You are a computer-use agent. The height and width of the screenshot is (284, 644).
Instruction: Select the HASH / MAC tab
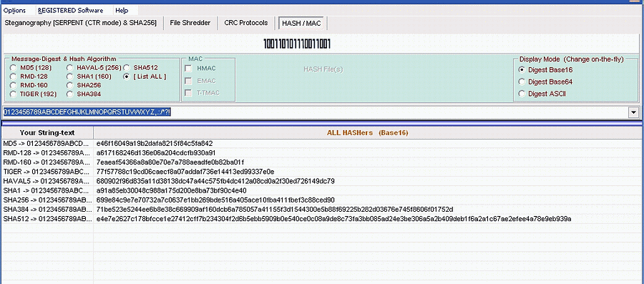pyautogui.click(x=302, y=24)
